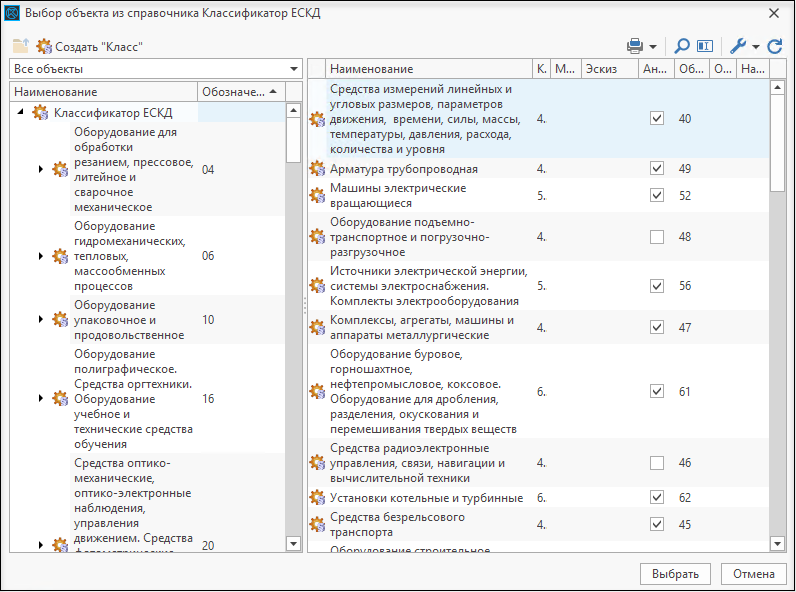Select the Установки котельные и турбинные row
The height and width of the screenshot is (592, 796).
pyautogui.click(x=538, y=498)
